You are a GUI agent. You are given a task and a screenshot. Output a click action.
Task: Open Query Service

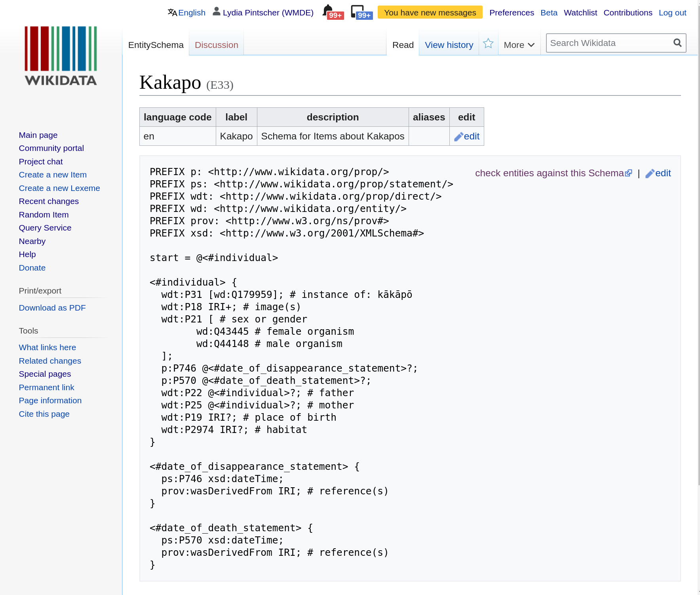[45, 228]
